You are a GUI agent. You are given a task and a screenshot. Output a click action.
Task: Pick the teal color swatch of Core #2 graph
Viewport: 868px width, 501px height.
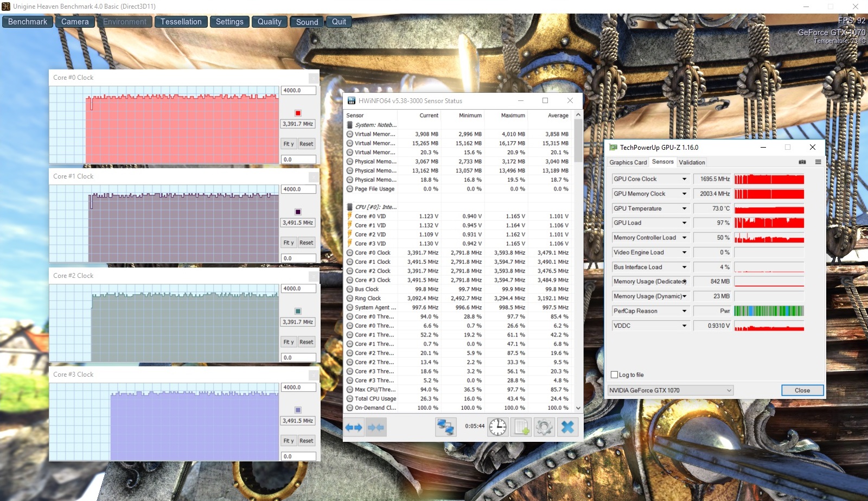click(x=298, y=311)
